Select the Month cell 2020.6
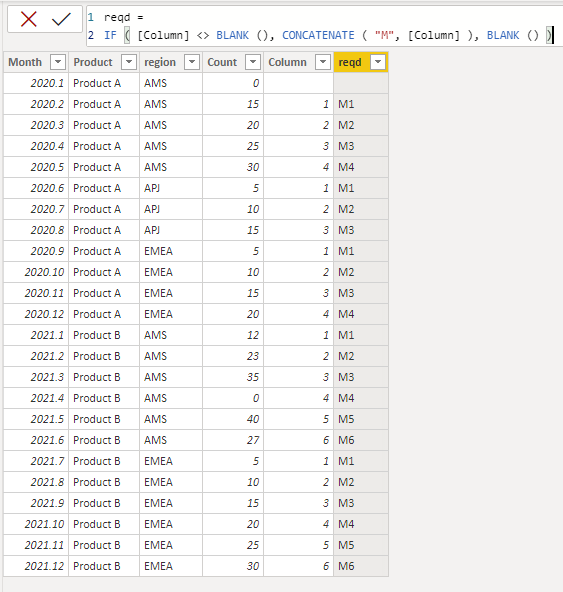The image size is (563, 592). point(36,188)
